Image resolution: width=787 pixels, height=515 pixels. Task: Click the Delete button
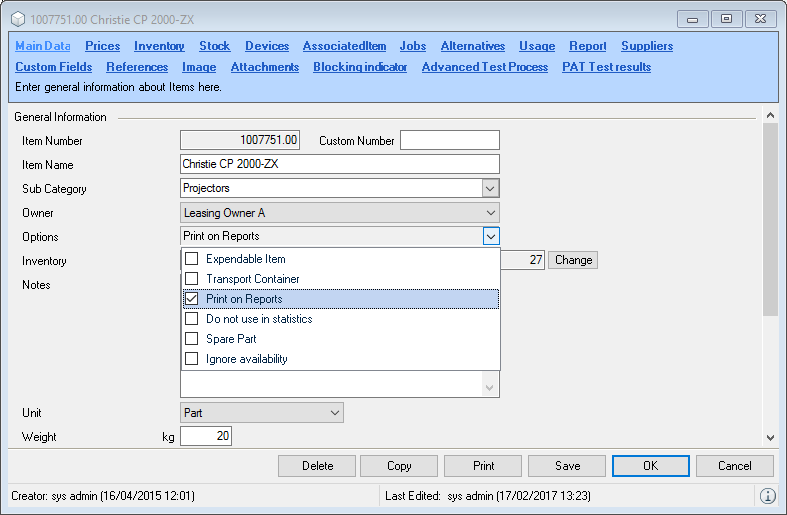(317, 466)
